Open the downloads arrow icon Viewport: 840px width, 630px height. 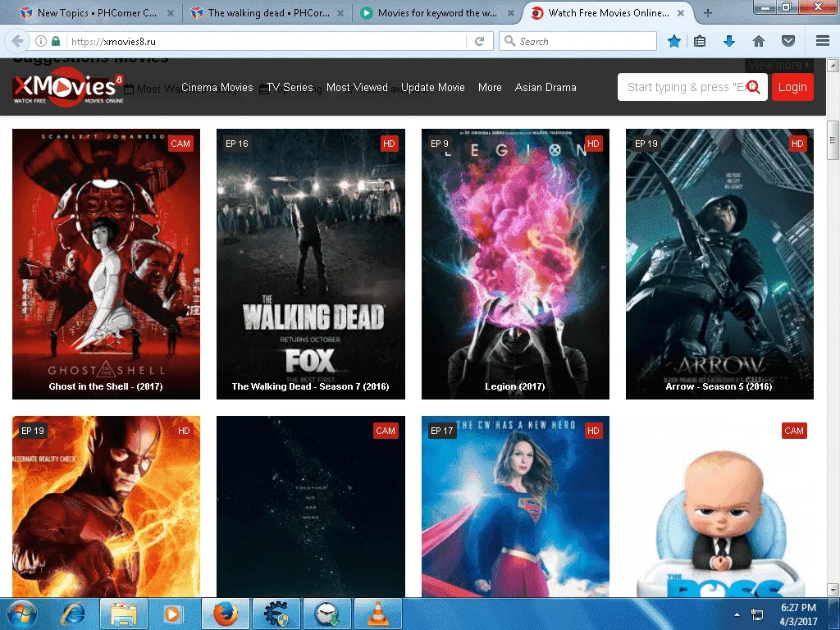pos(729,41)
